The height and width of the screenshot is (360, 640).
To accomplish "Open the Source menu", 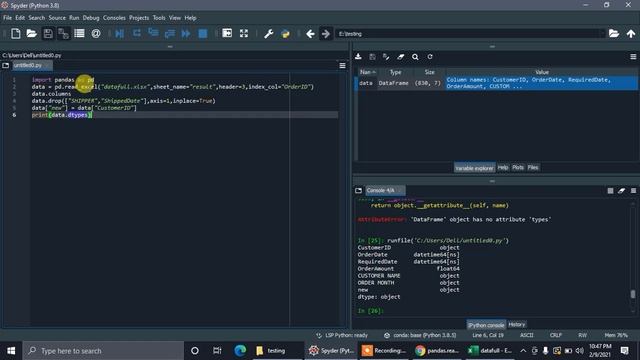I will pyautogui.click(x=57, y=18).
